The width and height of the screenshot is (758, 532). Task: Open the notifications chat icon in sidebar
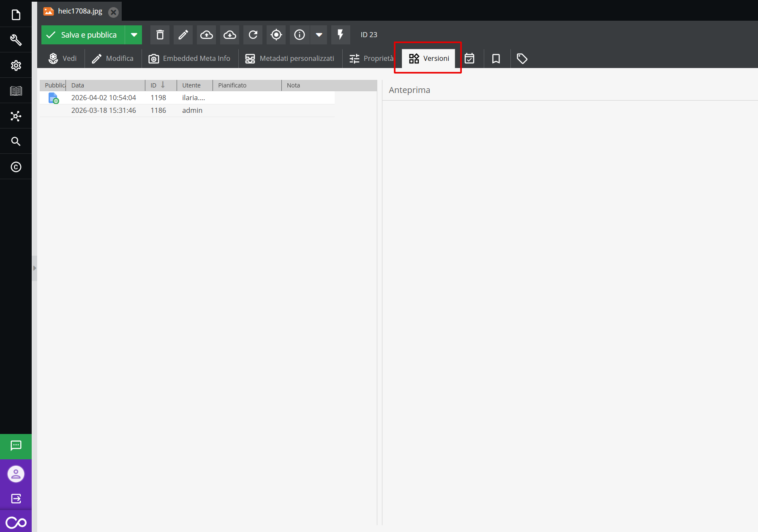click(x=16, y=446)
